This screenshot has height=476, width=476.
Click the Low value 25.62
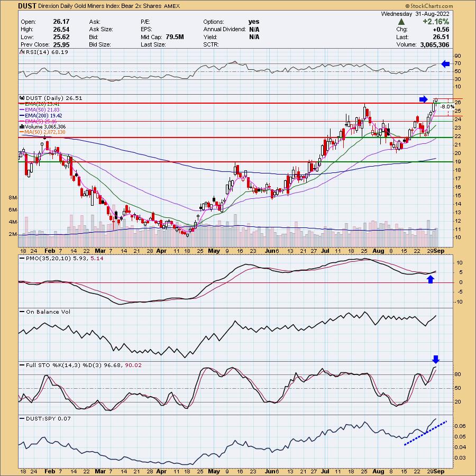pos(61,36)
